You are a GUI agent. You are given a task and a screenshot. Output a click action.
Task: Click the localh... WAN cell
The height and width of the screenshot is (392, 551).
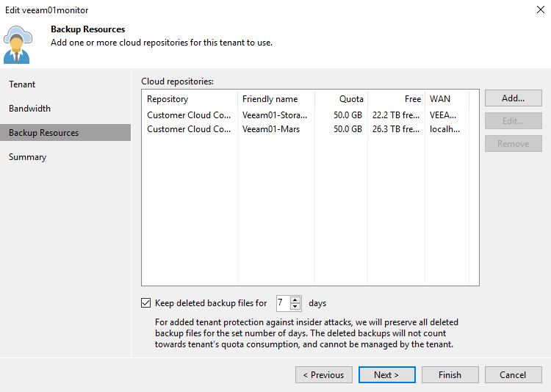[444, 129]
